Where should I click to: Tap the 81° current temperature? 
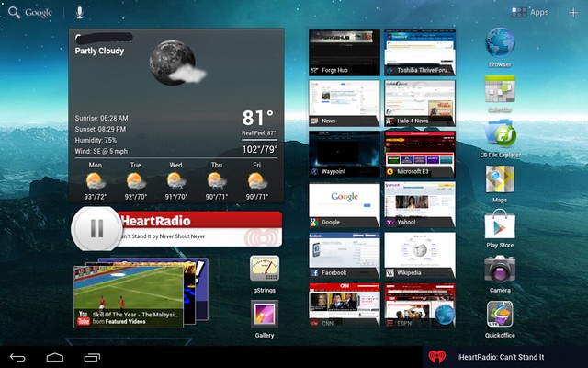tap(257, 118)
